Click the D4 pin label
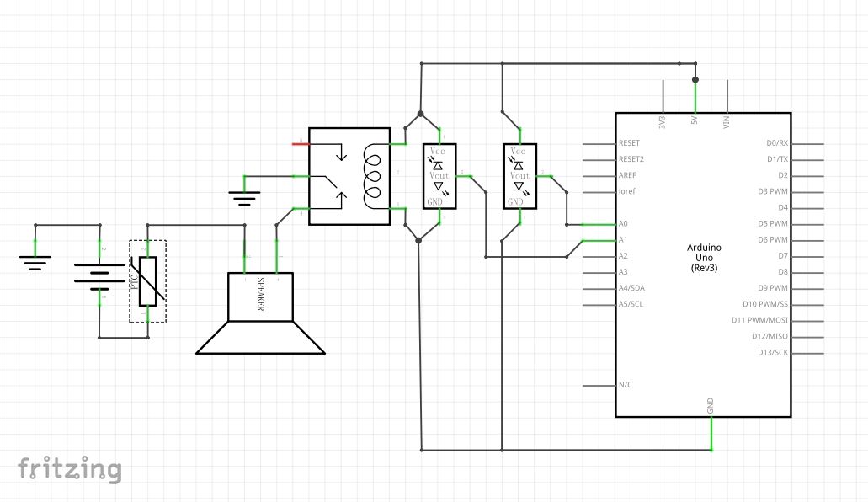 [783, 207]
